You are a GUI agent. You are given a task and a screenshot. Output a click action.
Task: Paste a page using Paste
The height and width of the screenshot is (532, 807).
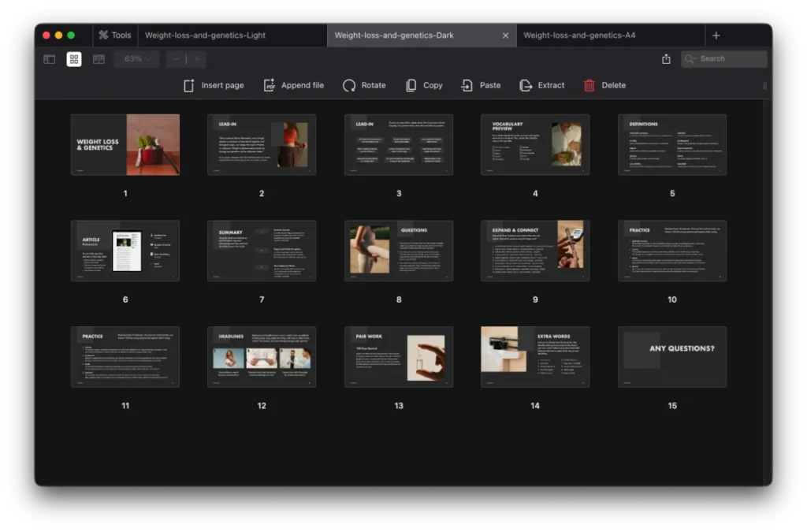[x=467, y=85]
